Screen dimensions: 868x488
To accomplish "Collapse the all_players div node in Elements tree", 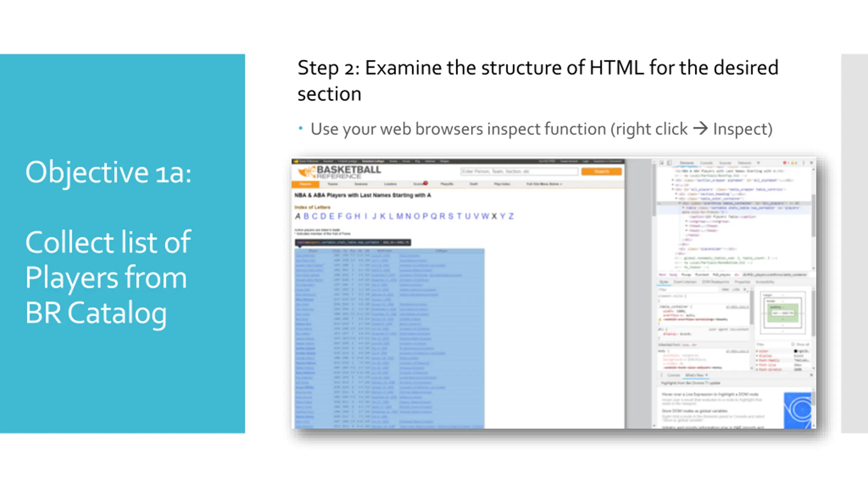I will 673,189.
